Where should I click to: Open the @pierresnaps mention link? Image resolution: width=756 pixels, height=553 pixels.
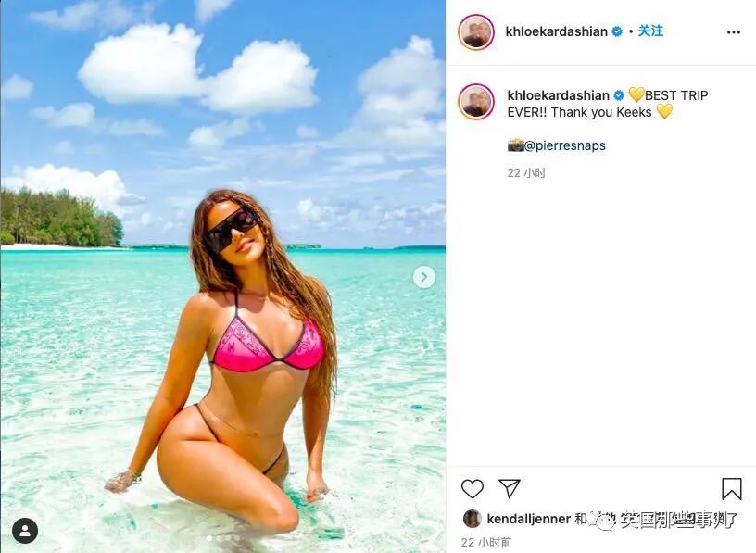coord(564,145)
